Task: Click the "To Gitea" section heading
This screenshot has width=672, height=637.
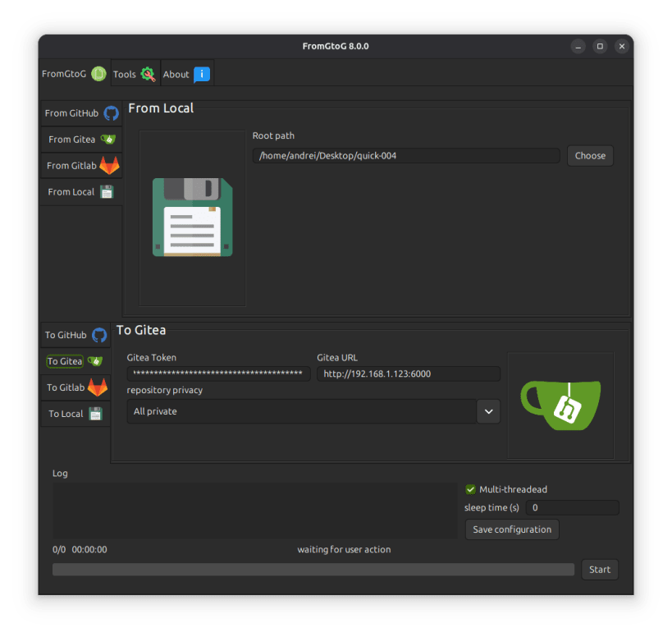Action: tap(141, 330)
